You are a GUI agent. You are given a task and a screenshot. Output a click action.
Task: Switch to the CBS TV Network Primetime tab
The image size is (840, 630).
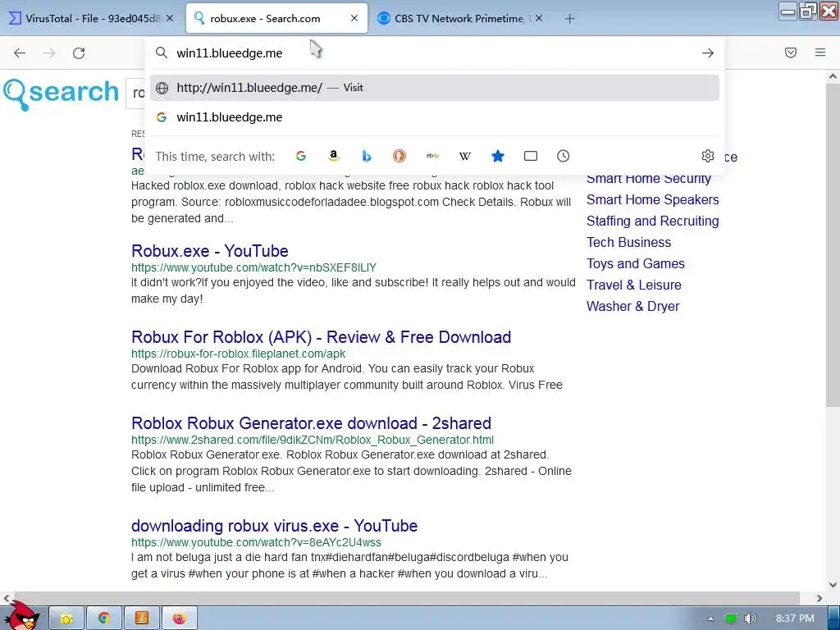tap(461, 18)
